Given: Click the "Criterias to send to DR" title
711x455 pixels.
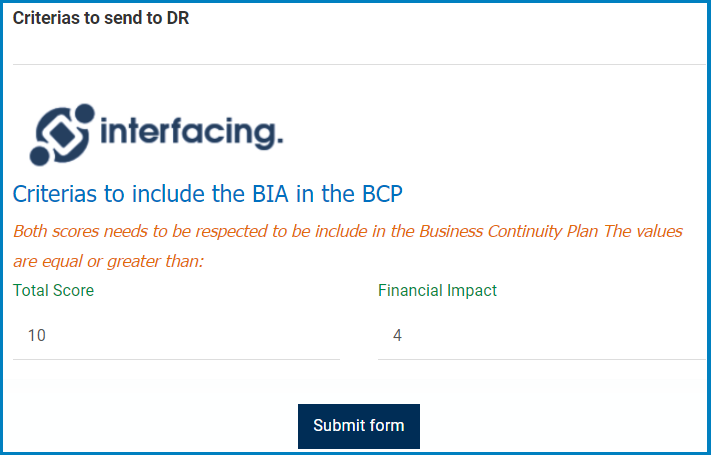Looking at the screenshot, I should pos(101,18).
